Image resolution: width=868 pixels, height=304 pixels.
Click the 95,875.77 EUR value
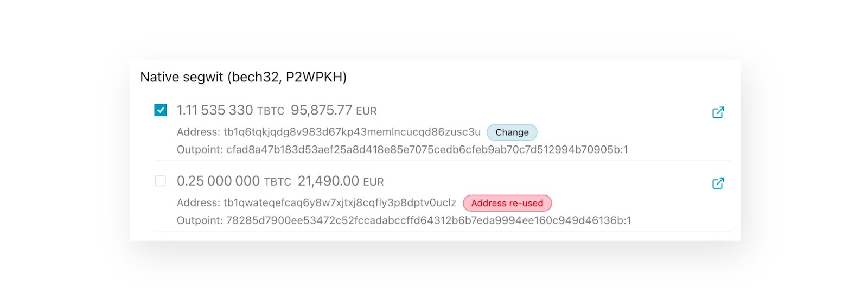(334, 110)
